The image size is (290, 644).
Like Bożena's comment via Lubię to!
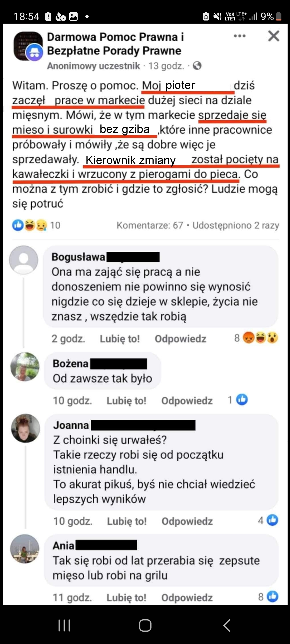(126, 401)
